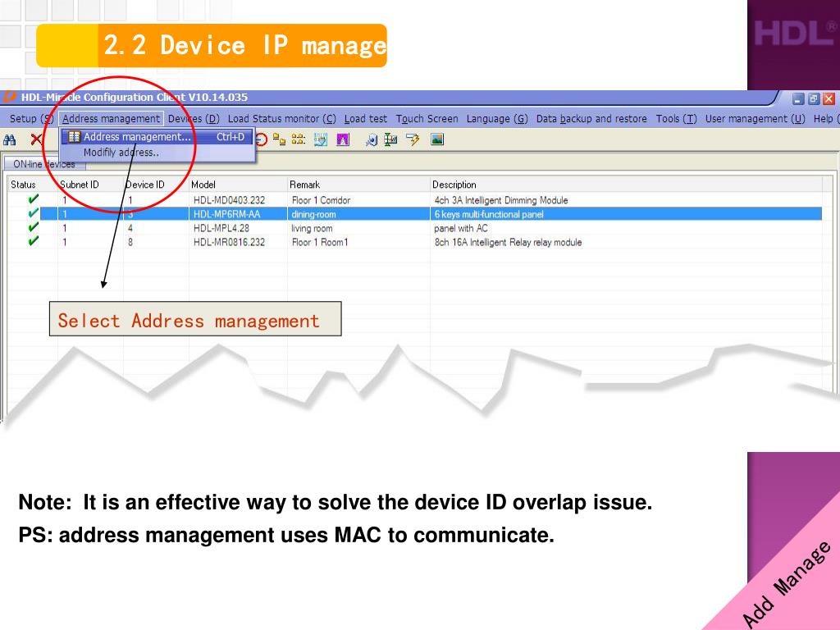Open the Tools (T) menu

tap(676, 118)
